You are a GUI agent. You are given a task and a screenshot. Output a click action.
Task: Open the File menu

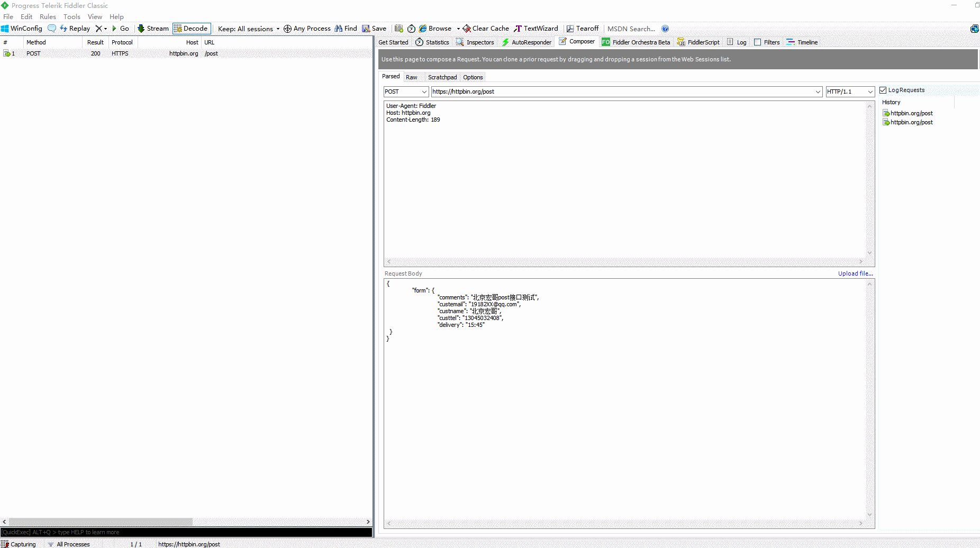(8, 17)
